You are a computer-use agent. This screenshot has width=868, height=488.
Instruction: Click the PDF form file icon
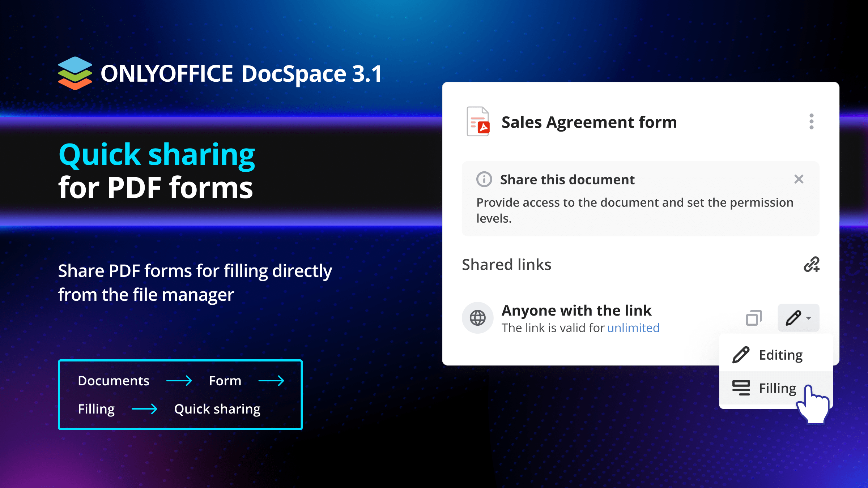(478, 121)
